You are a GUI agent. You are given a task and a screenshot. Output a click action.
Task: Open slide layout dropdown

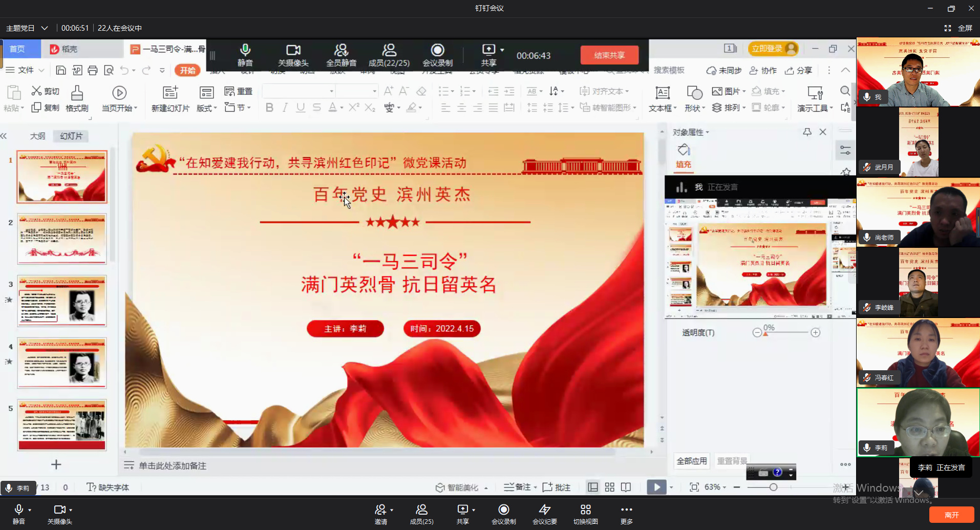[x=207, y=99]
